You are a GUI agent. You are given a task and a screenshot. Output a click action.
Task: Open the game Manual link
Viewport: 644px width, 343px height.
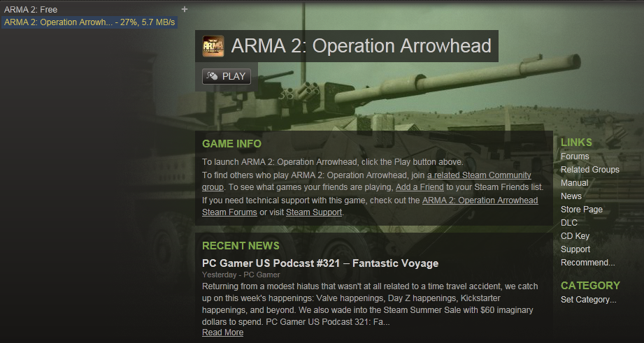click(574, 182)
